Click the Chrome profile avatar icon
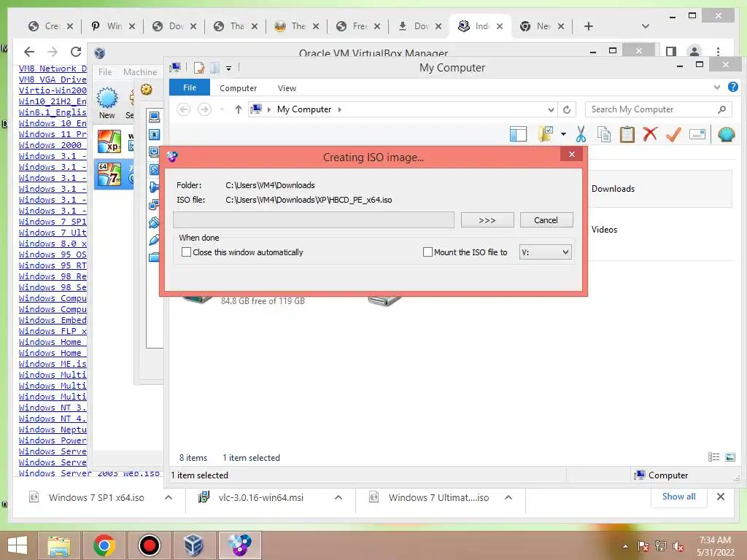The height and width of the screenshot is (560, 747). pos(694,52)
